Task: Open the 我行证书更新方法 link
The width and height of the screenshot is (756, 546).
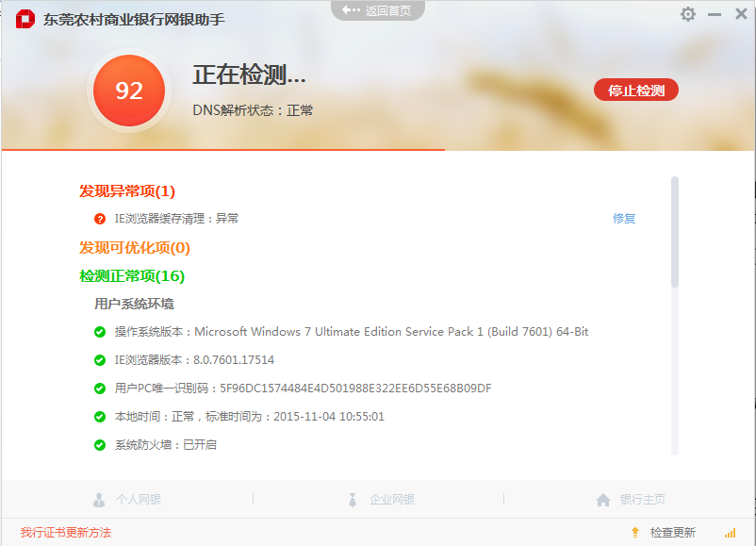Action: (66, 533)
